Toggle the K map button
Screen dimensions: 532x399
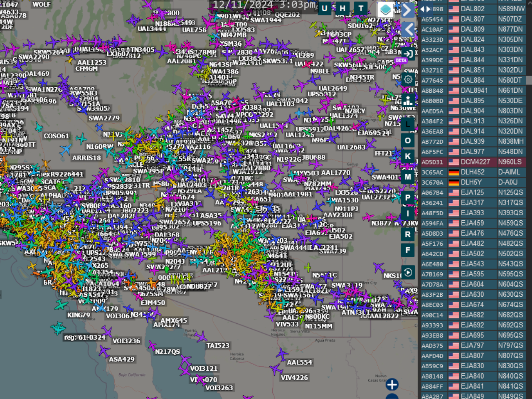(x=408, y=156)
